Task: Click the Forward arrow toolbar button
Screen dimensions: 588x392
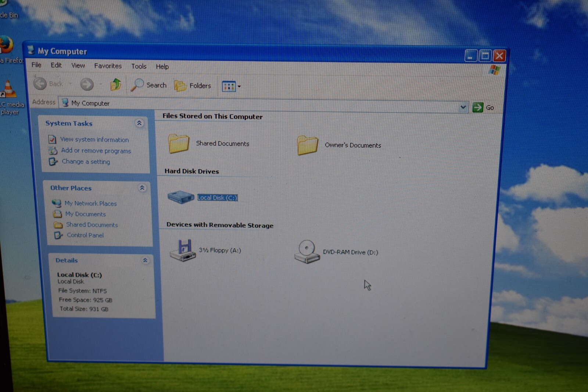Action: [87, 84]
